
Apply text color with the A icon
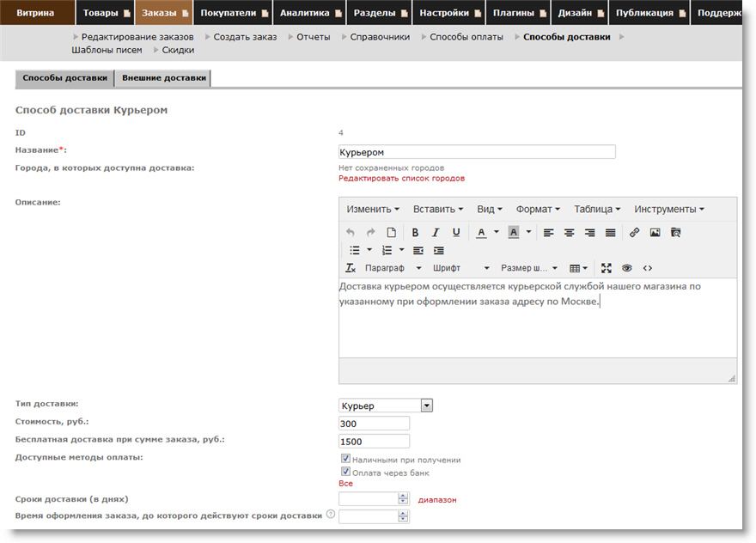(x=481, y=233)
